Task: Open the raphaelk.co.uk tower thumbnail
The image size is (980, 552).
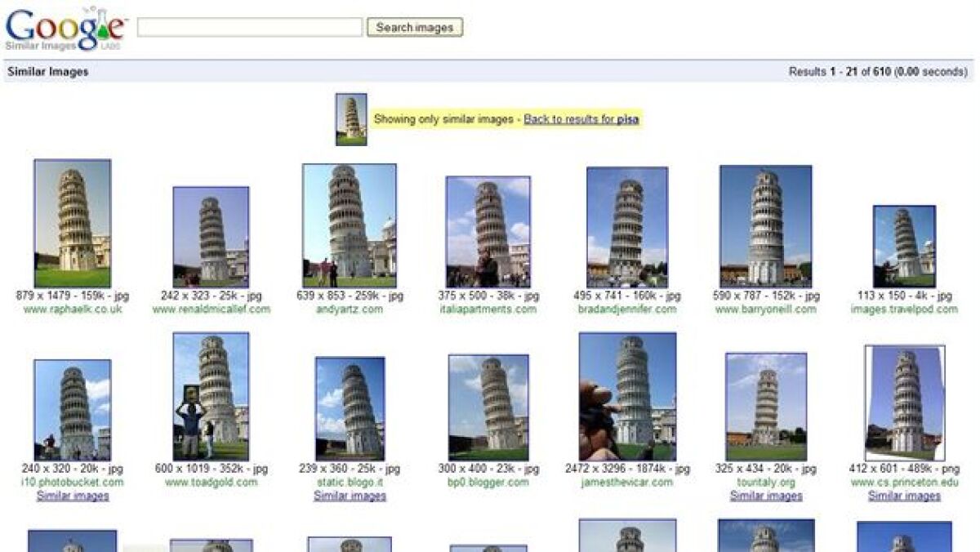Action: [x=73, y=223]
